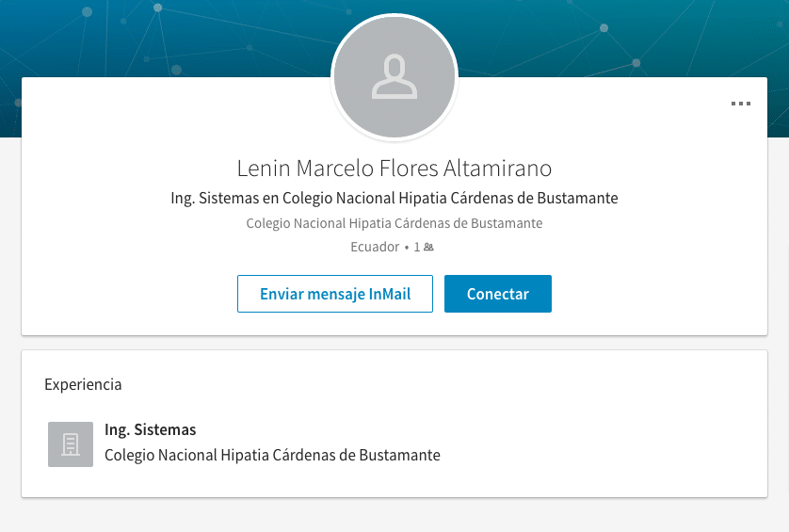
Task: Click the person silhouette inside the avatar circle
Action: 394,78
